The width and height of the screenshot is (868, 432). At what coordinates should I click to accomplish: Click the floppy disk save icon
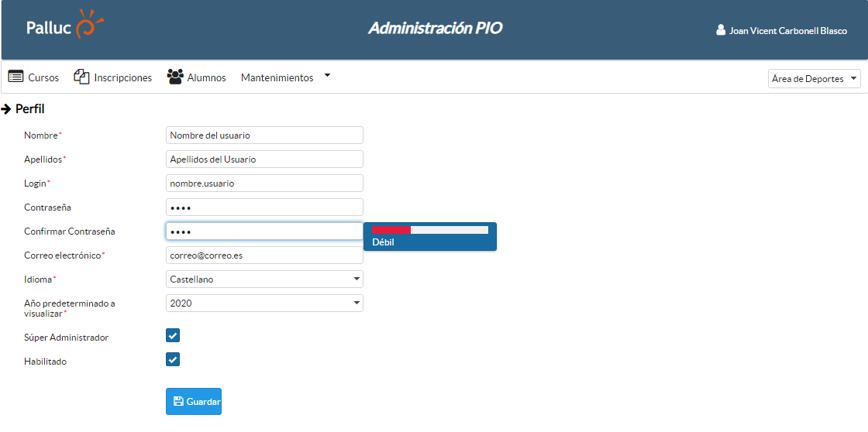178,401
